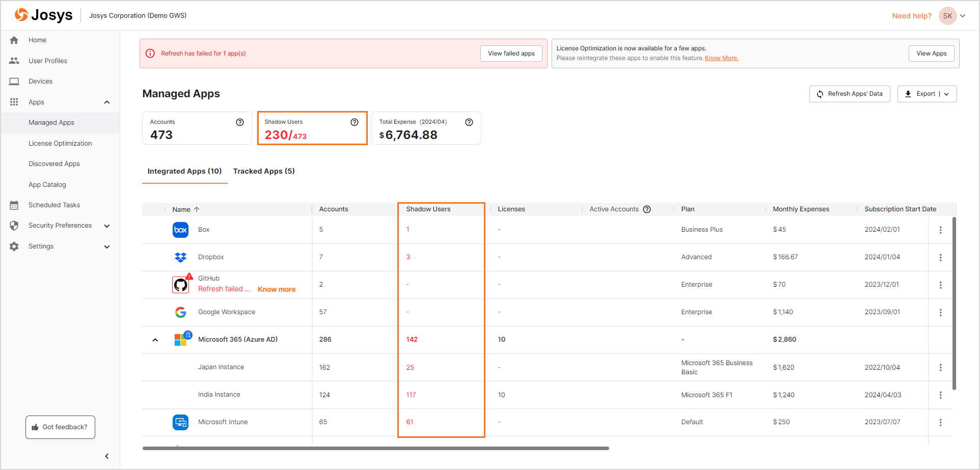Click the SK user avatar
The height and width of the screenshot is (470, 980).
tap(947, 16)
